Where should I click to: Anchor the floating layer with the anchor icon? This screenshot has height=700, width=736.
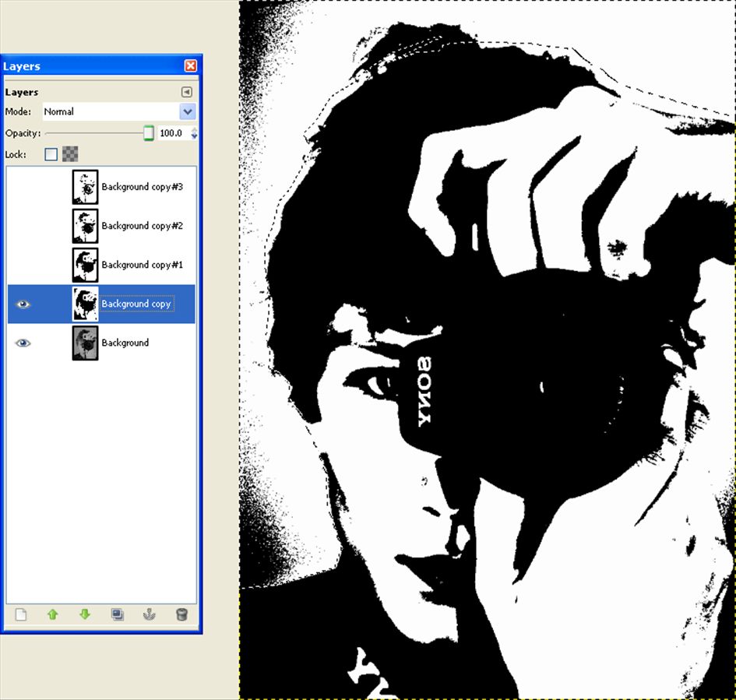click(150, 614)
